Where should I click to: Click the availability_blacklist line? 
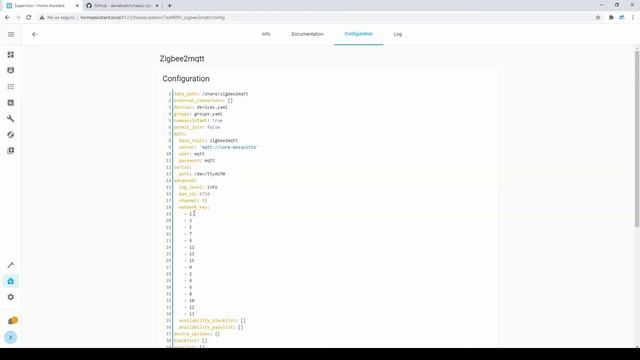pyautogui.click(x=212, y=321)
